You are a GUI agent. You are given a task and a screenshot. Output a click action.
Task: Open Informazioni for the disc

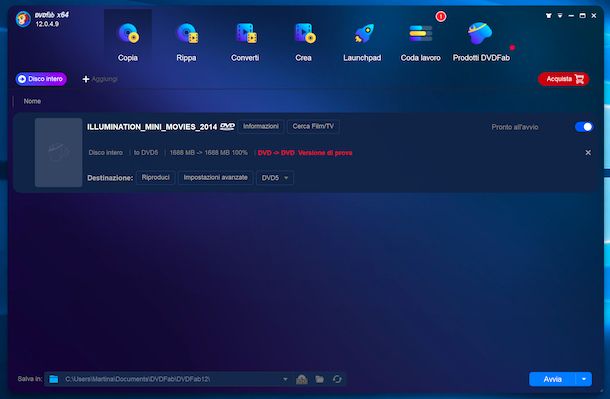click(x=261, y=126)
